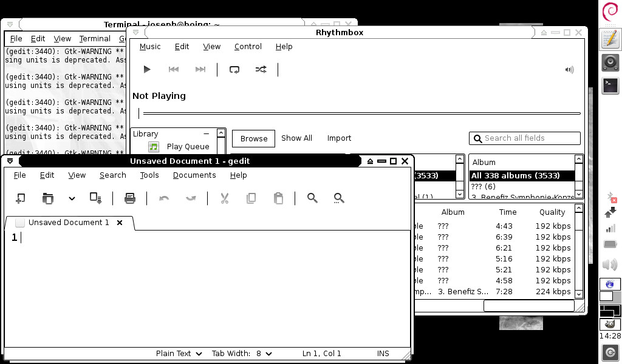Open the Documents menu in gedit
The height and width of the screenshot is (364, 622).
[194, 175]
